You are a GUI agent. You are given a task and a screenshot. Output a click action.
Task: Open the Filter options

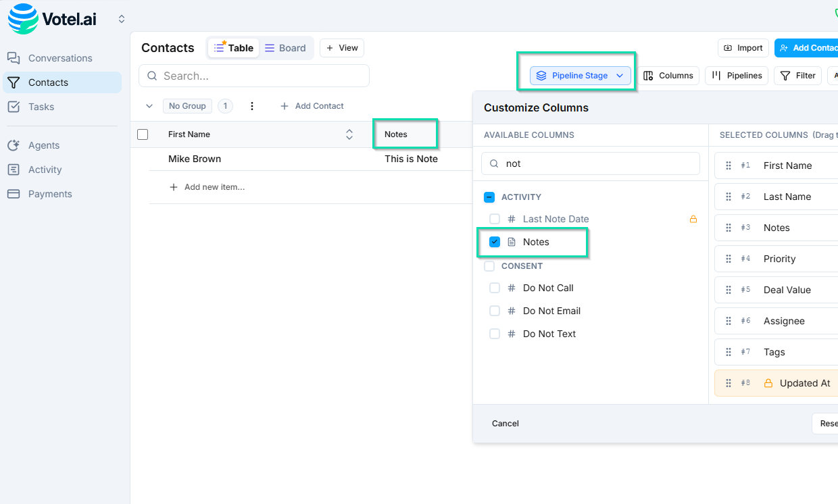797,75
